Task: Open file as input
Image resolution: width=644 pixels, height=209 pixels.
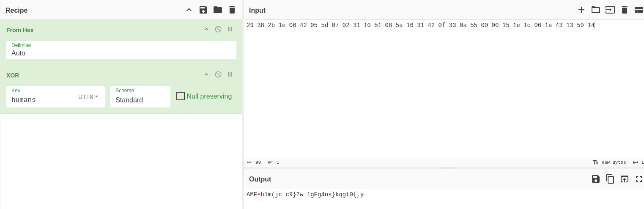Action: 610,10
